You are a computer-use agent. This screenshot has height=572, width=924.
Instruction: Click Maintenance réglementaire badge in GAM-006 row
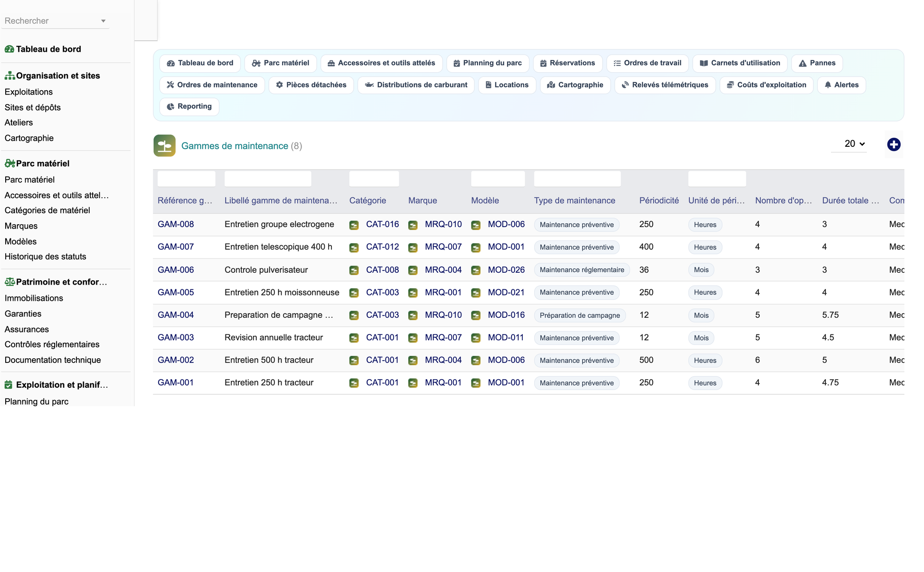pos(582,270)
